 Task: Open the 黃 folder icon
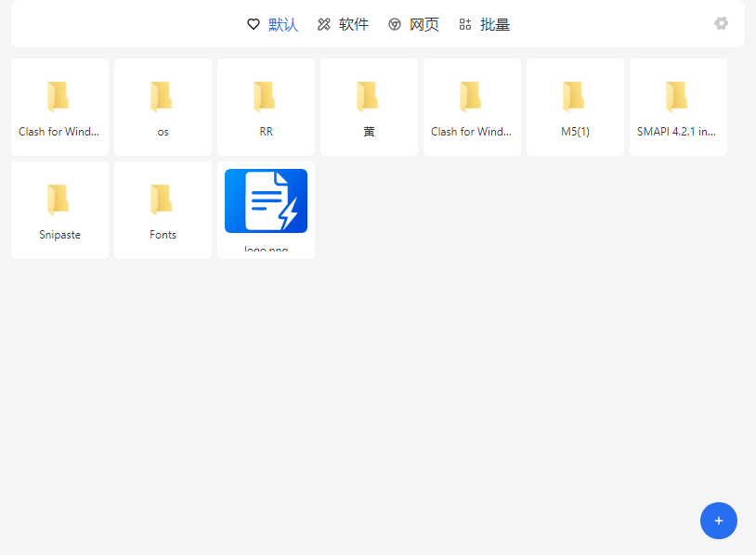click(x=368, y=97)
